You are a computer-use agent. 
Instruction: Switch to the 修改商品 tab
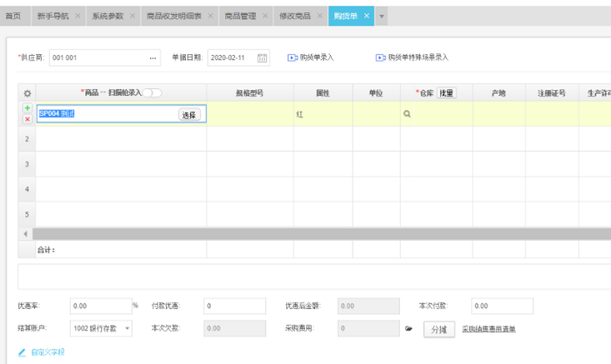click(295, 16)
